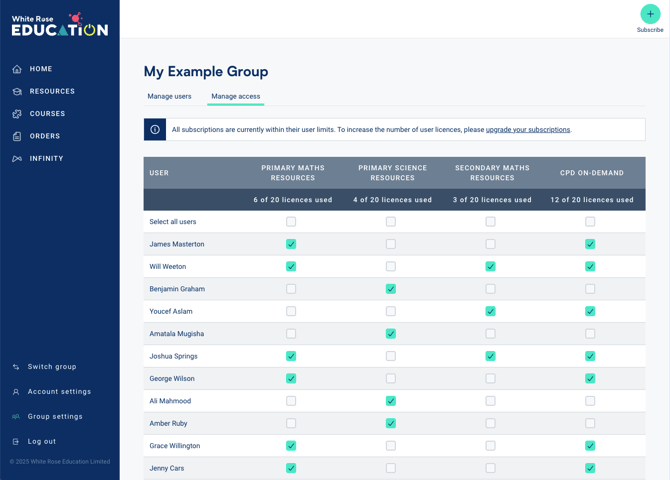Enable Primary Science for James Masterton
670x480 pixels.
pyautogui.click(x=391, y=244)
